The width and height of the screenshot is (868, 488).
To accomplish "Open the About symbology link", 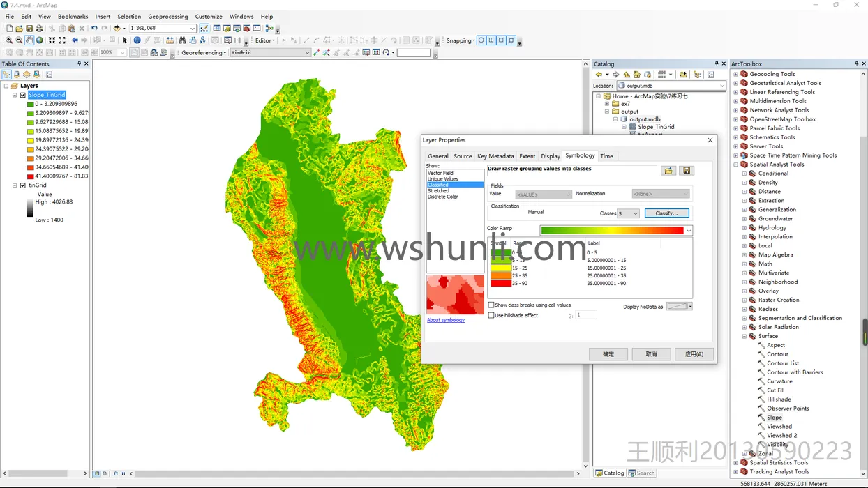I will point(446,320).
